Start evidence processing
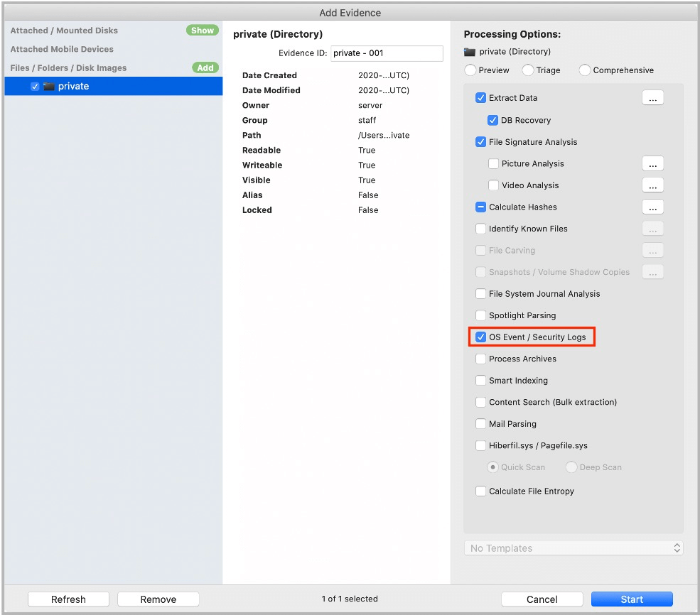Screen dimensions: 700x615 coord(632,599)
